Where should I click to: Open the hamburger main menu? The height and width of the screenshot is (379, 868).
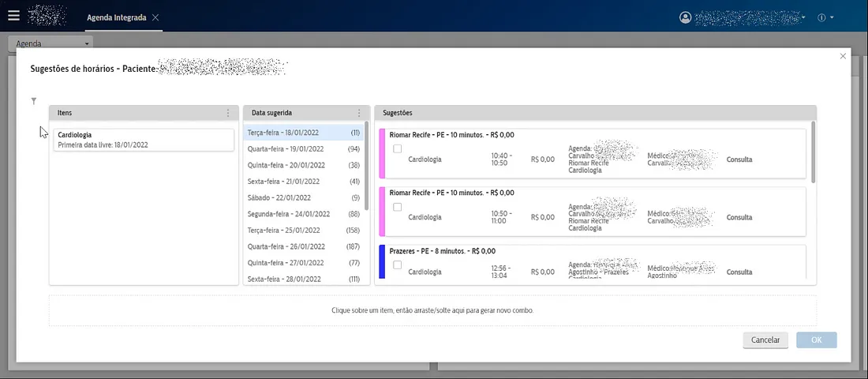coord(13,16)
